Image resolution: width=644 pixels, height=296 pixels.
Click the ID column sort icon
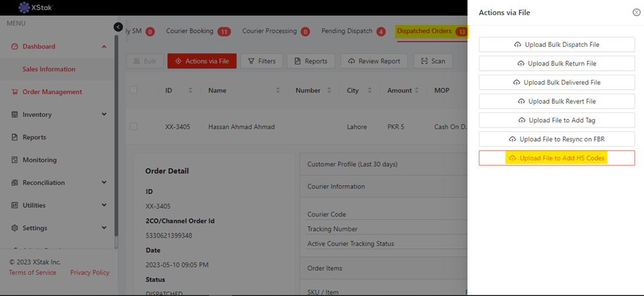tap(191, 91)
